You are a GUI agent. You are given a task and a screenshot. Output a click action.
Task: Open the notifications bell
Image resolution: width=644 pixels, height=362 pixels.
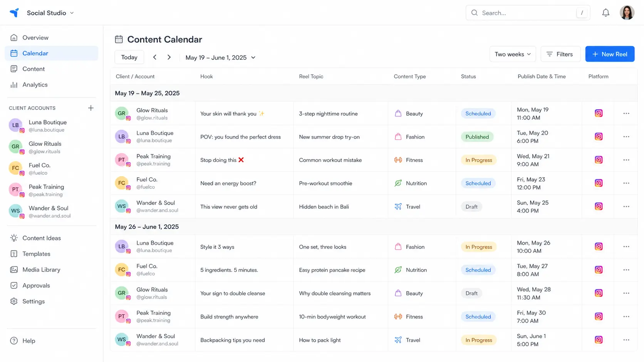point(605,13)
